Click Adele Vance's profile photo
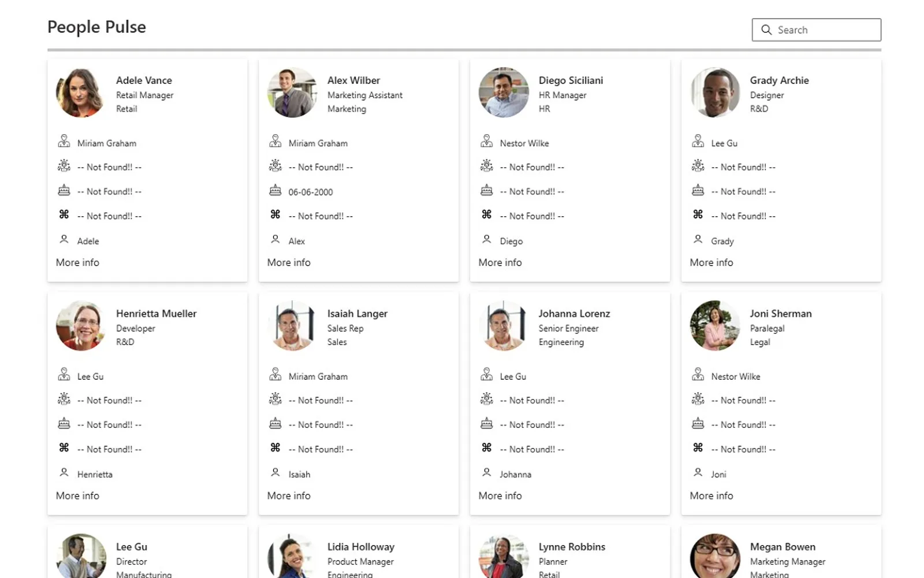 click(x=81, y=92)
